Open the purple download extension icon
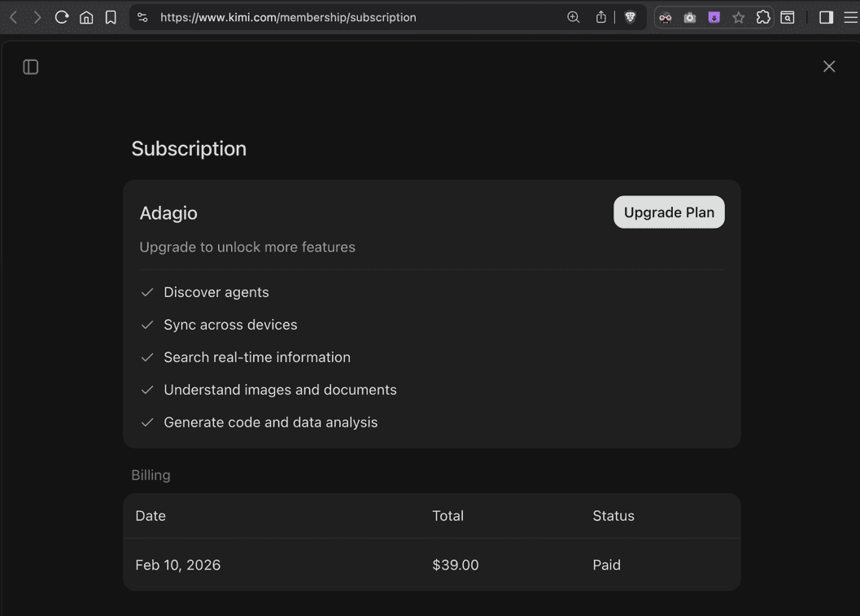Screen dimensions: 860x616 click(x=714, y=17)
